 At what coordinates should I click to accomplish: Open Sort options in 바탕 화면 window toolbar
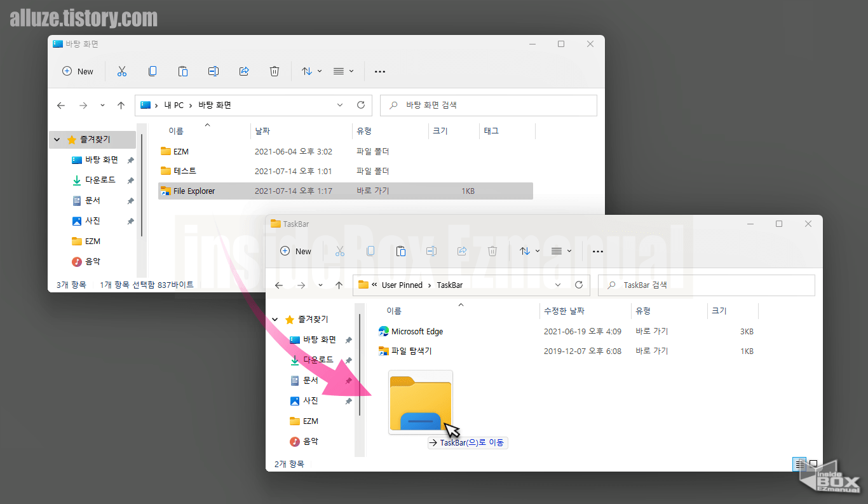point(311,71)
